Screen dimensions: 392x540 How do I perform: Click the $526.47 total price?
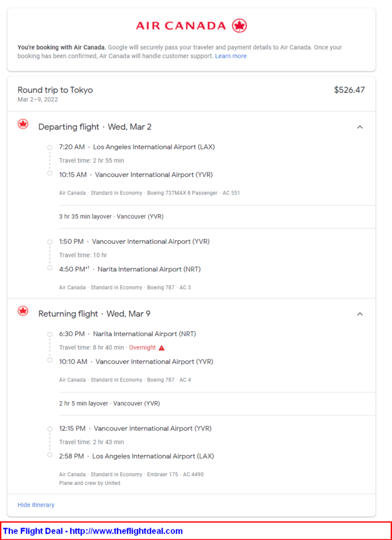(x=349, y=90)
